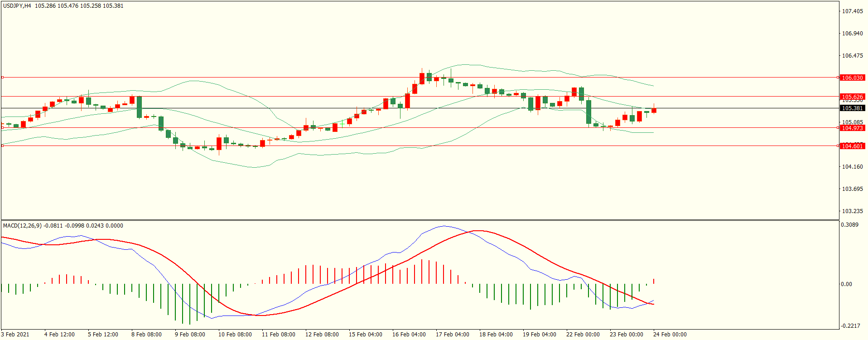Select the 24 Feb 00:00 time marker

[670, 335]
